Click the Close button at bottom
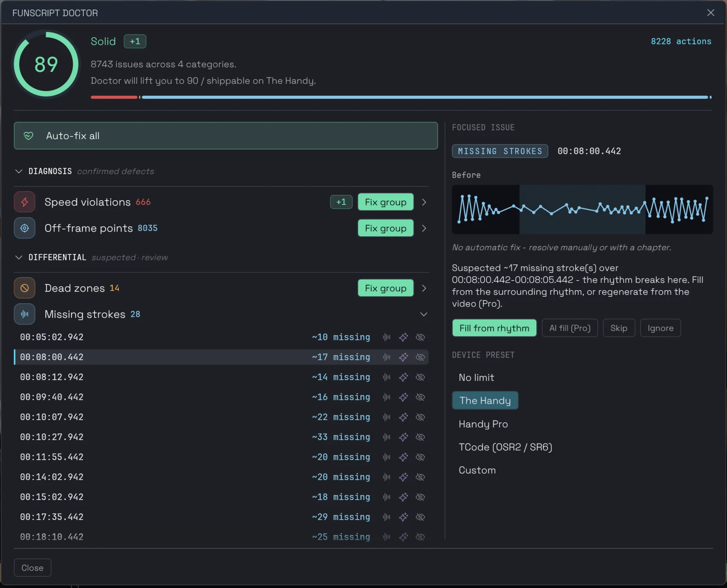The width and height of the screenshot is (727, 588). click(33, 567)
